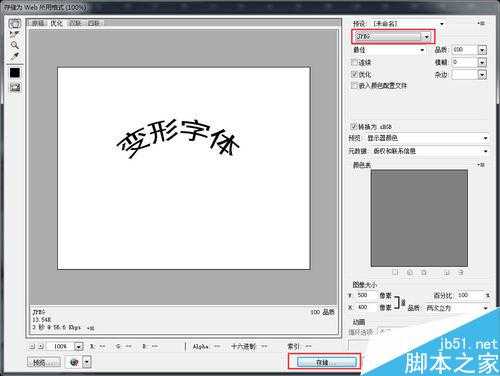Viewport: 500px width, 376px height.
Task: Open the optimize panel flyout menu icon
Action: point(481,23)
